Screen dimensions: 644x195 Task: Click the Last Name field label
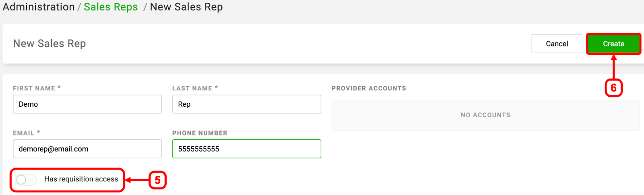(195, 88)
